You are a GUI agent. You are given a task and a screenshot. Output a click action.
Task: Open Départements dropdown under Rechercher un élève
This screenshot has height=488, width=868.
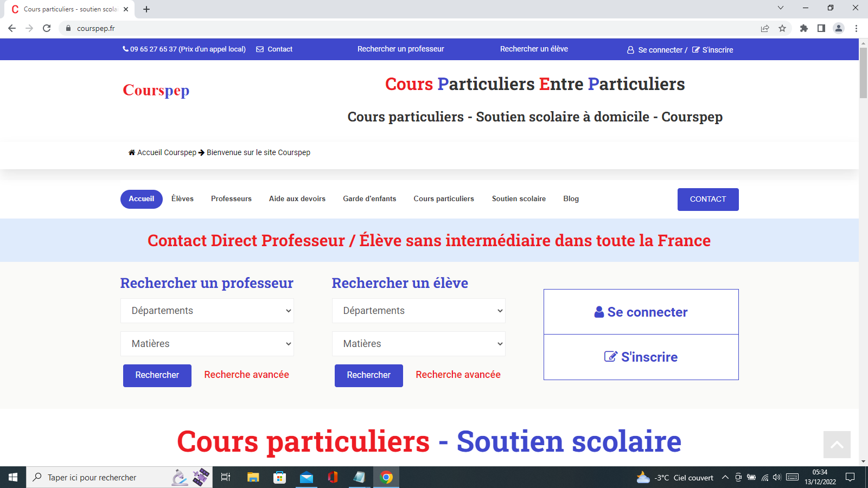418,311
